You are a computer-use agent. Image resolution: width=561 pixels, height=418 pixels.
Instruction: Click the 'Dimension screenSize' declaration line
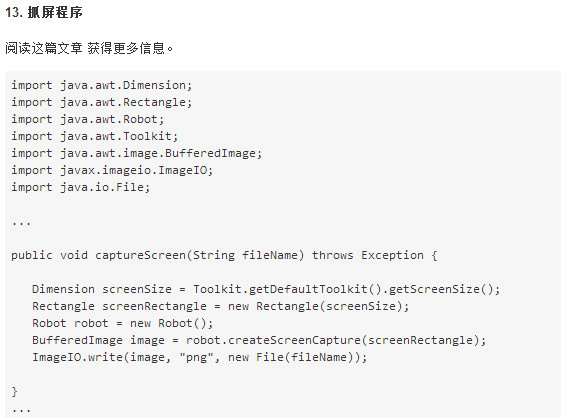pyautogui.click(x=266, y=290)
